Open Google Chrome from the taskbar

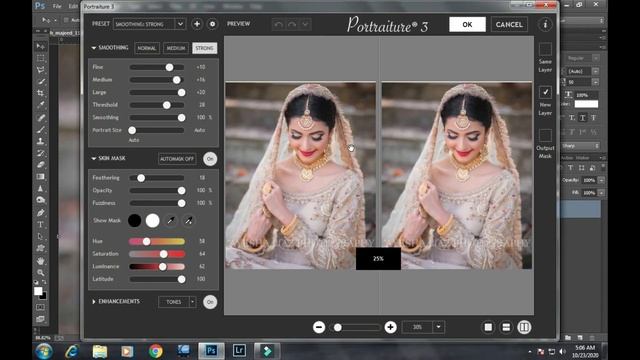[156, 351]
